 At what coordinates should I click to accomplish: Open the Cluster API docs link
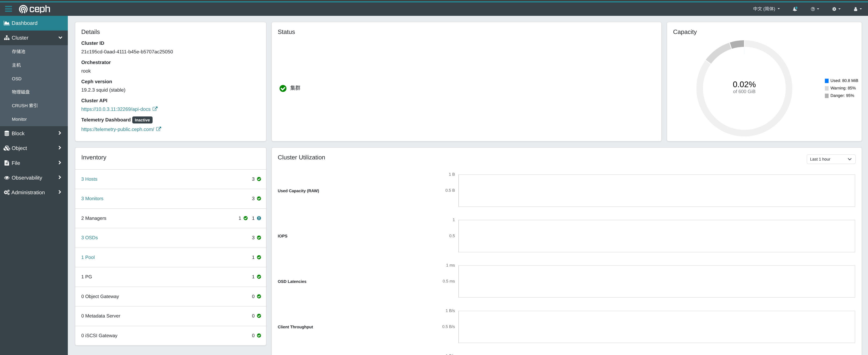tap(116, 109)
